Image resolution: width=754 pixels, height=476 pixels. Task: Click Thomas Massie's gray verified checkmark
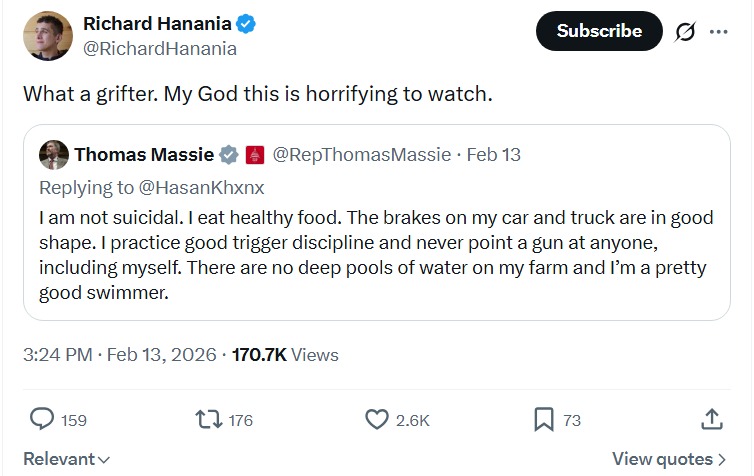(229, 155)
